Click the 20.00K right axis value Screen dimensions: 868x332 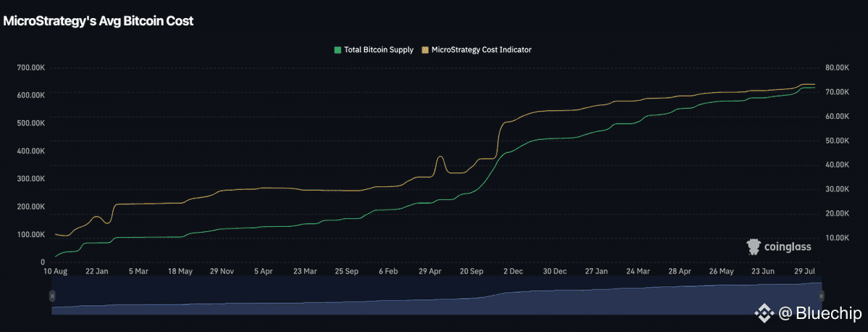tap(836, 213)
